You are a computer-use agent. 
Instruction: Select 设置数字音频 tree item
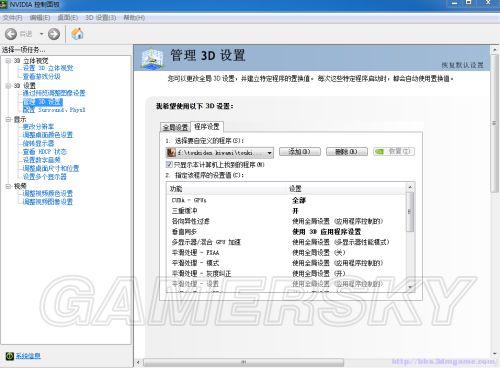(41, 160)
